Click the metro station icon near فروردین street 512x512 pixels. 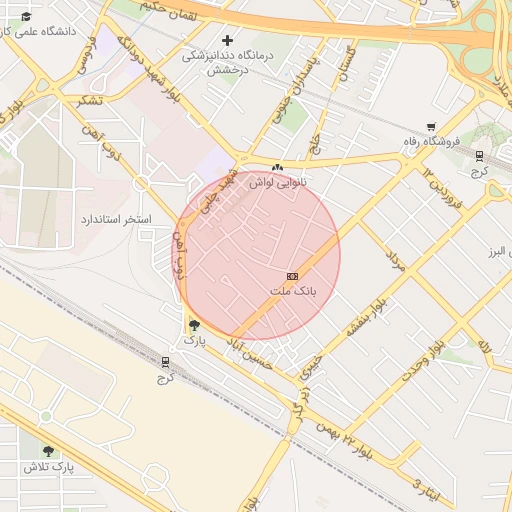[x=480, y=156]
